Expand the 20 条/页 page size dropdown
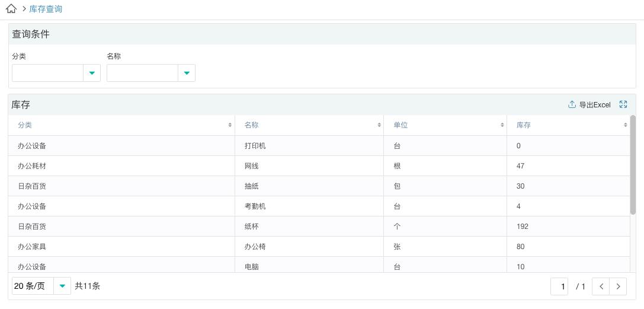This screenshot has height=309, width=644. 62,286
